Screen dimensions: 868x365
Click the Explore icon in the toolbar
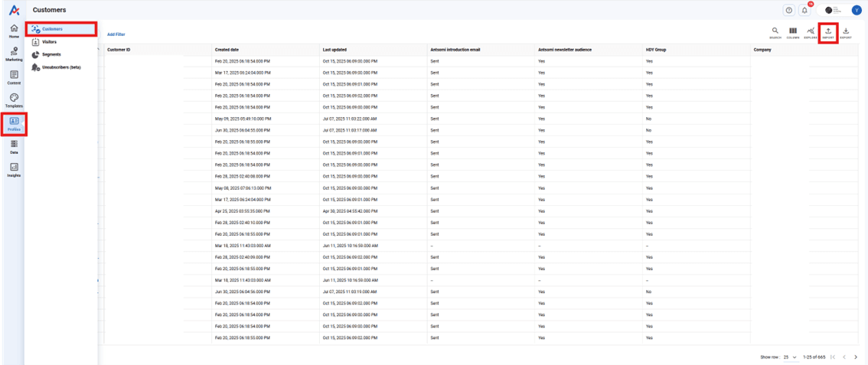(x=811, y=32)
